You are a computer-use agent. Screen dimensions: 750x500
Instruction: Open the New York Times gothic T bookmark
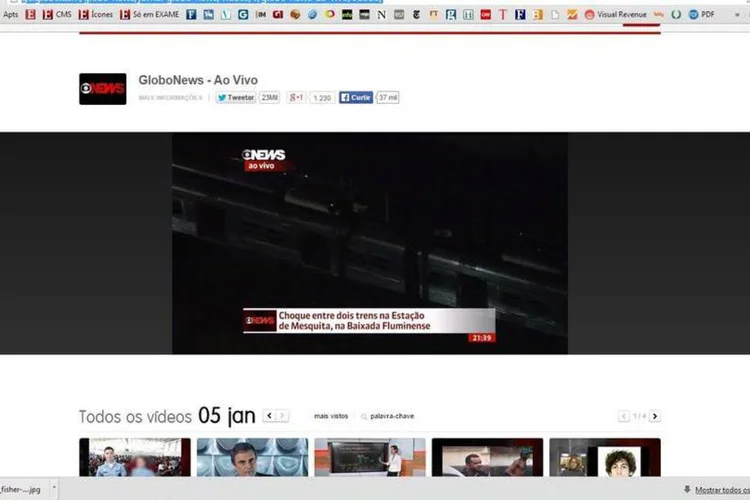416,14
